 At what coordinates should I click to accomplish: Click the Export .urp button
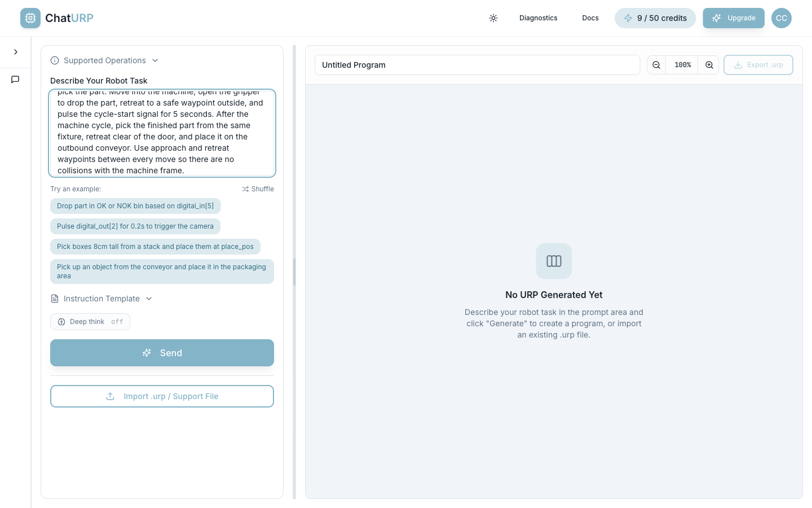[758, 65]
